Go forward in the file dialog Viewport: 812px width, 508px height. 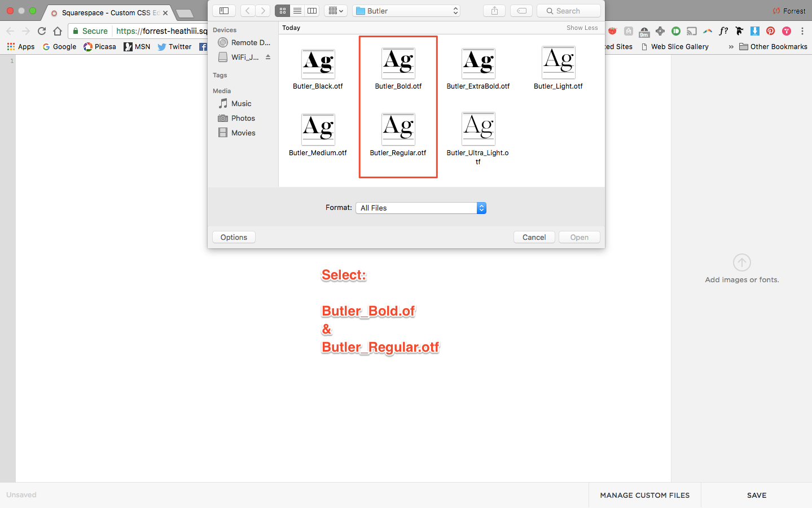pyautogui.click(x=263, y=11)
